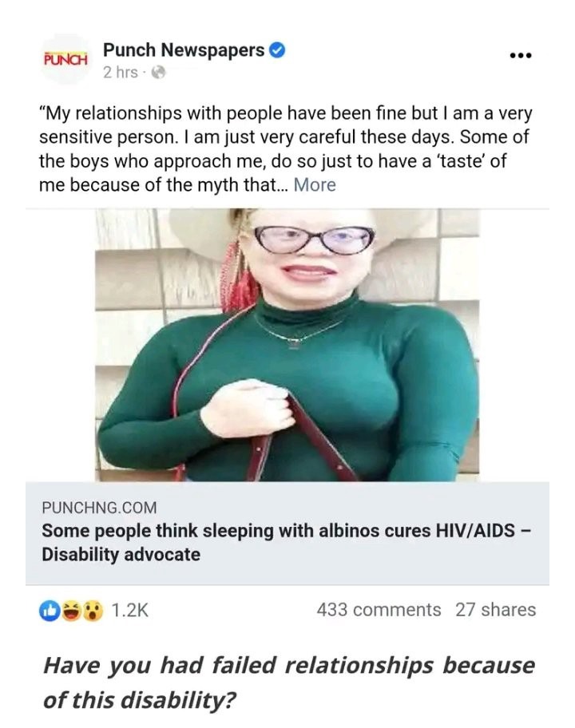Image resolution: width=575 pixels, height=728 pixels.
Task: Open the Punch Newspapers page name
Action: pos(184,50)
